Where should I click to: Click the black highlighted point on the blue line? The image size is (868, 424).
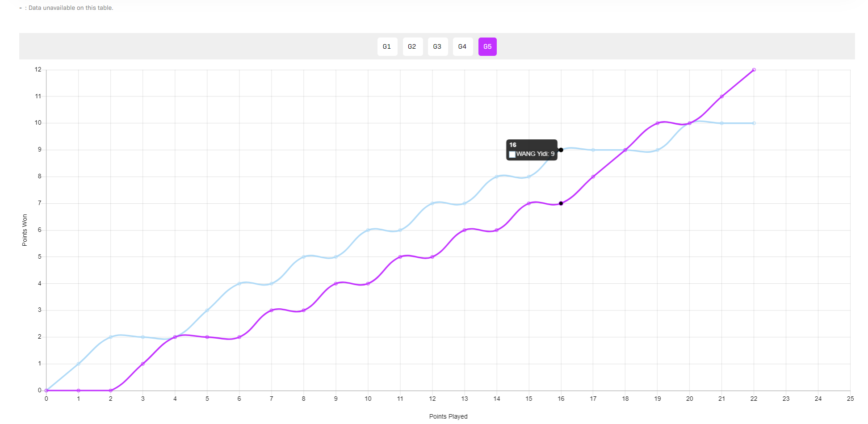pos(561,150)
